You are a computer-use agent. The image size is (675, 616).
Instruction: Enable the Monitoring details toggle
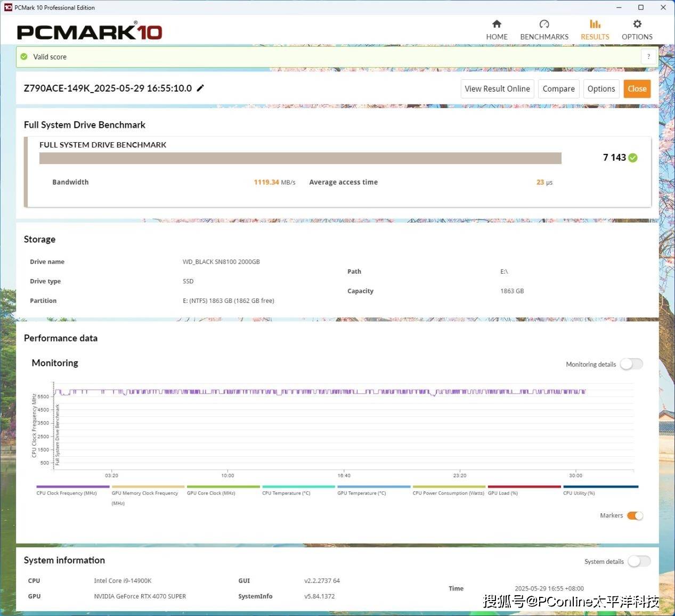632,364
